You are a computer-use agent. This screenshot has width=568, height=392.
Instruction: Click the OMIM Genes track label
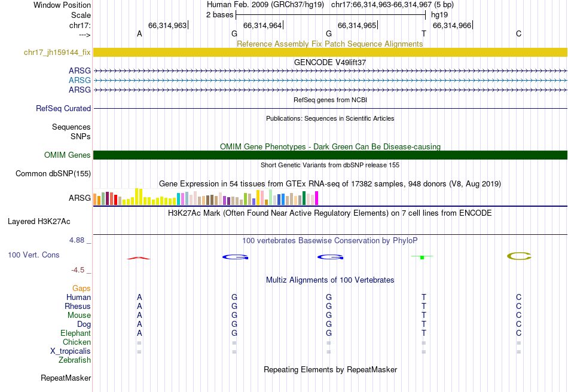(68, 155)
